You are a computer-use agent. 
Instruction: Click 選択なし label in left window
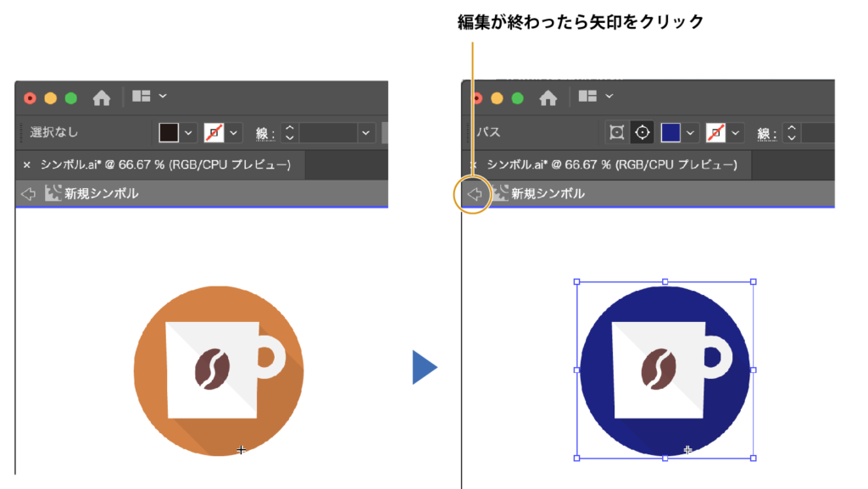click(x=53, y=132)
